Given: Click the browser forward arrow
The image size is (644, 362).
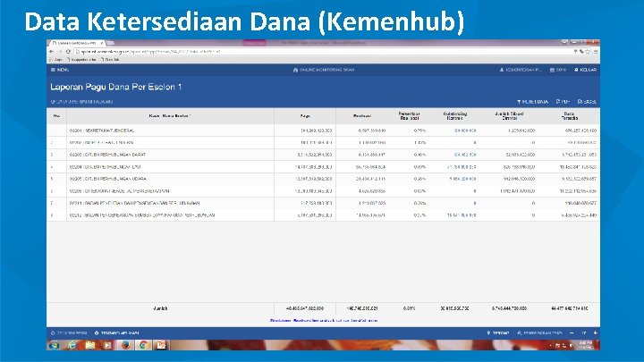Looking at the screenshot, I should [60, 52].
